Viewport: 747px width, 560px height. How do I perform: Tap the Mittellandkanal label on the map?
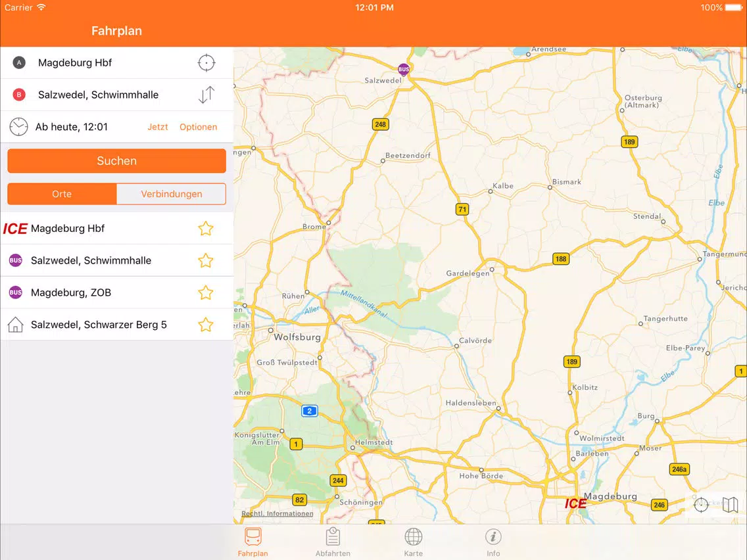click(x=364, y=304)
